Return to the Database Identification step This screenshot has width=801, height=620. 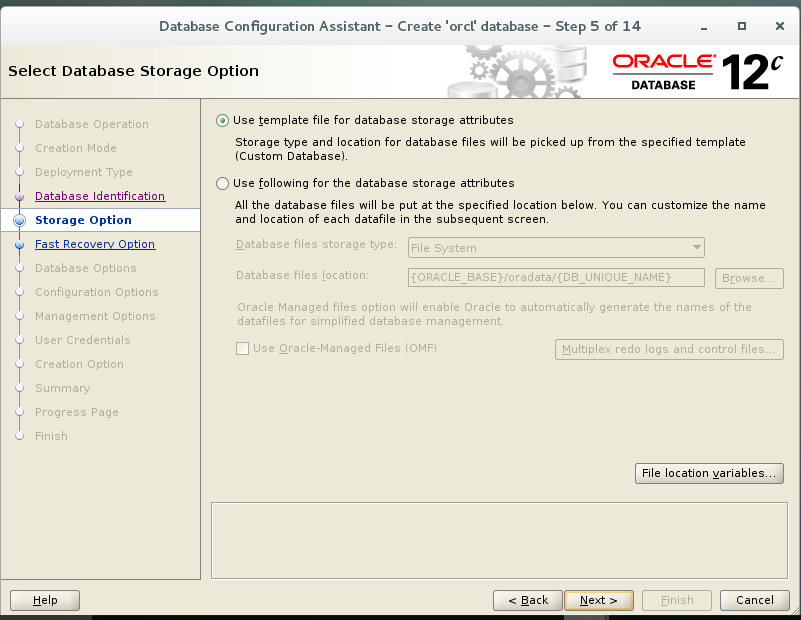click(x=95, y=196)
